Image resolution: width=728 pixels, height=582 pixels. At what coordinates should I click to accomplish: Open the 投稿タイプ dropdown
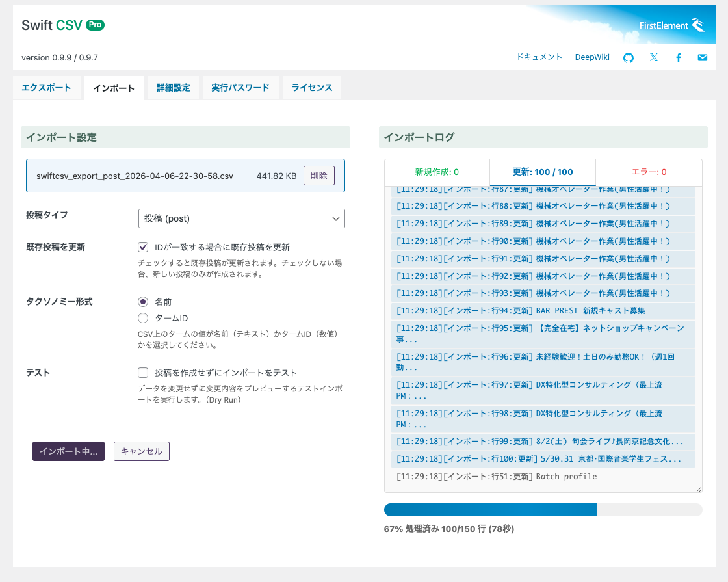tap(241, 218)
